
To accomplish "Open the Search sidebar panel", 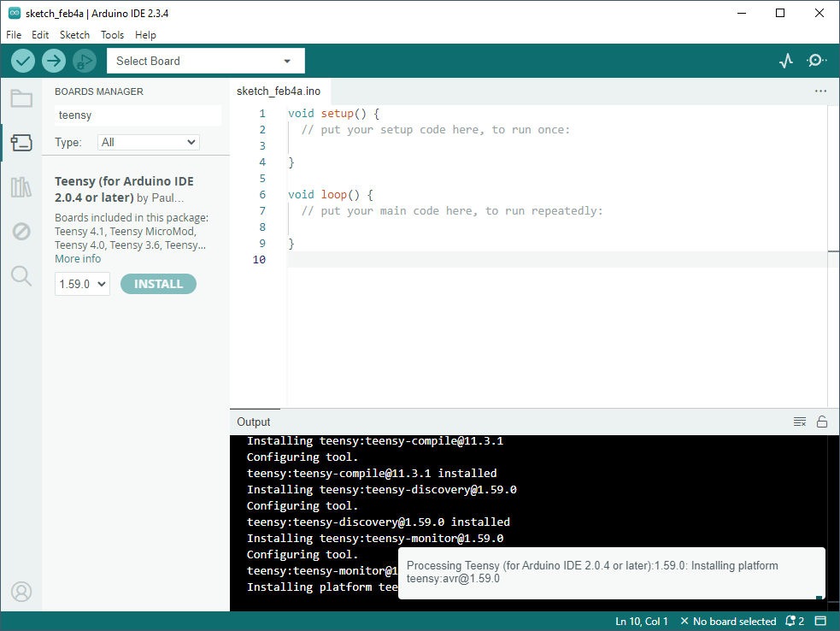I will [x=21, y=276].
